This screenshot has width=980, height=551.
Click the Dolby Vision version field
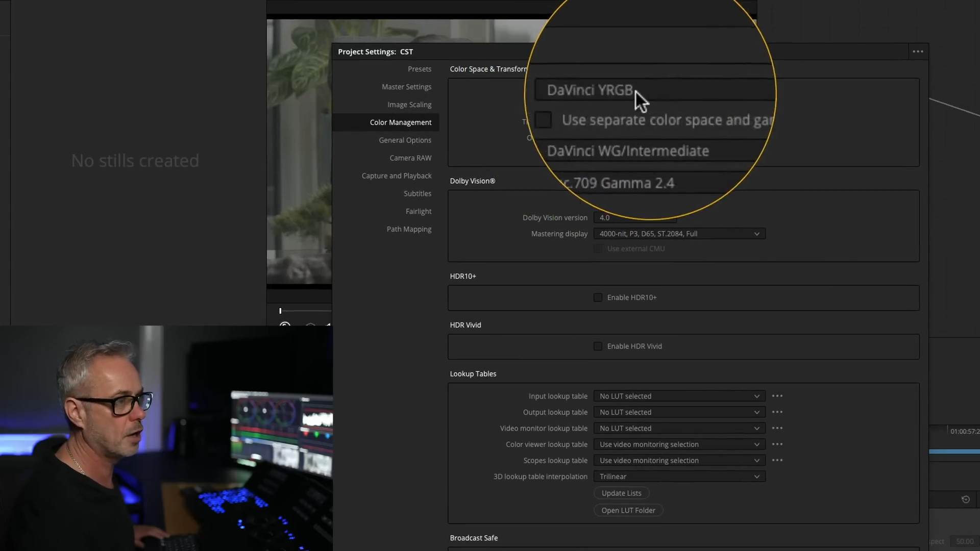635,218
